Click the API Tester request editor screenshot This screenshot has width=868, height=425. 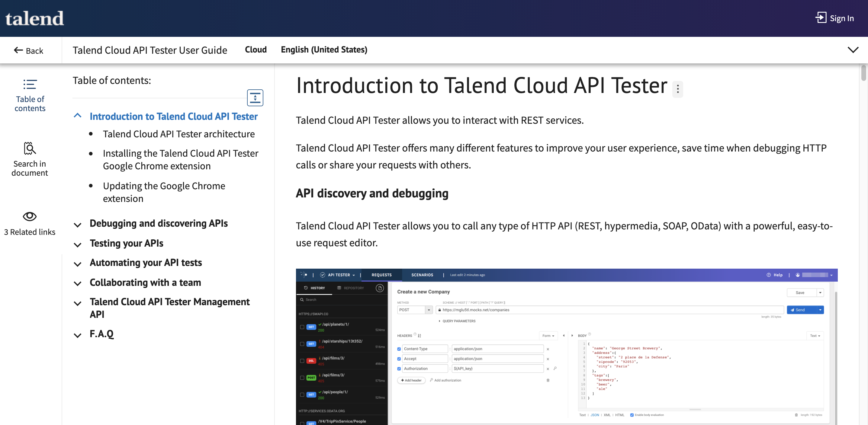[x=566, y=346]
